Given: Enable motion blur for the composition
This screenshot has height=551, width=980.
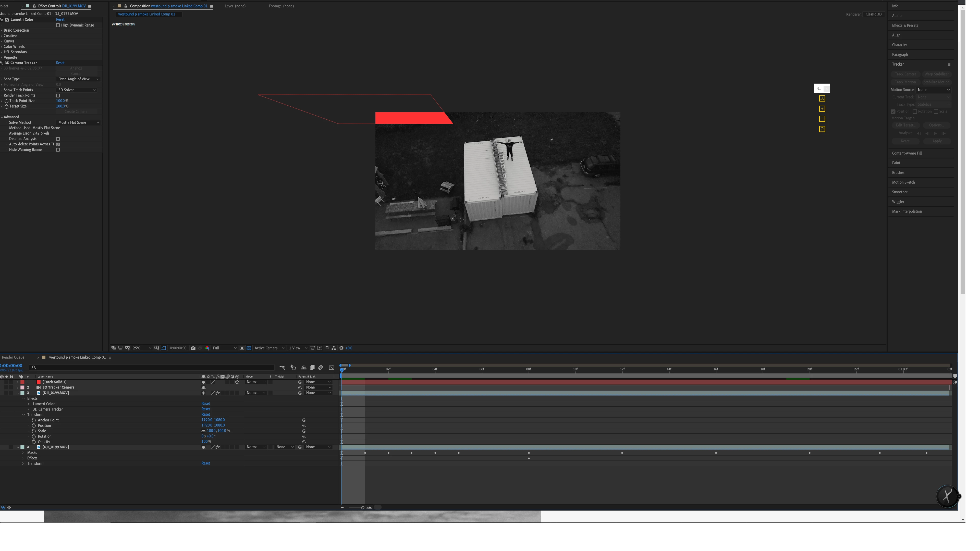Looking at the screenshot, I should coord(321,368).
